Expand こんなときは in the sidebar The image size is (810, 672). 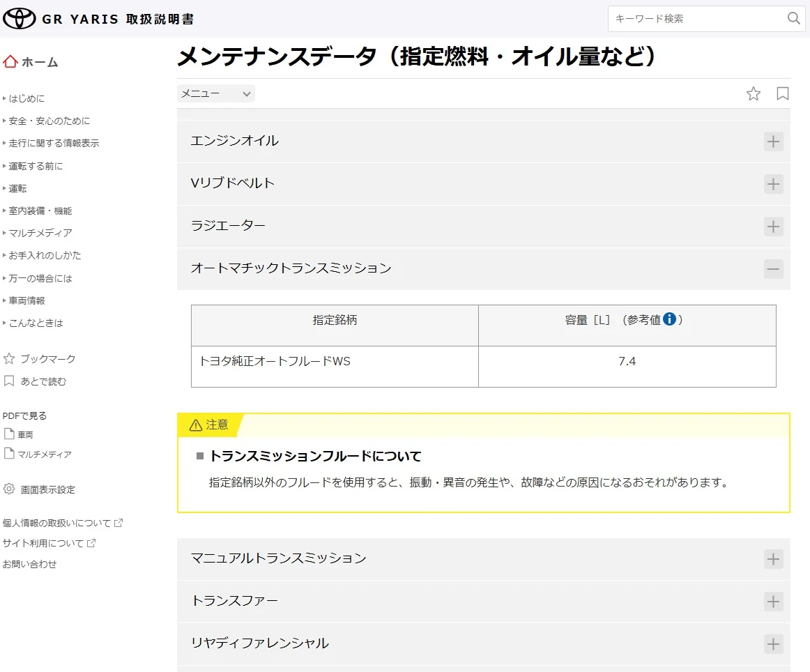tap(33, 323)
